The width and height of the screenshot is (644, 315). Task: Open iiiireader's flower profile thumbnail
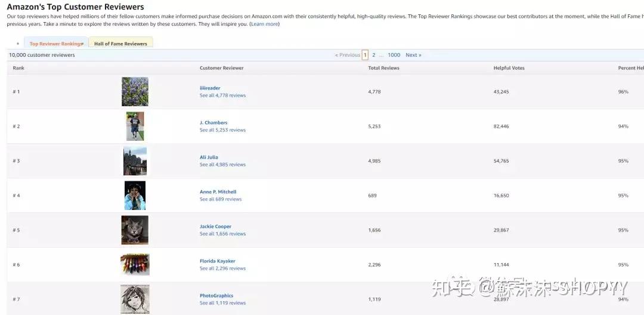point(135,92)
